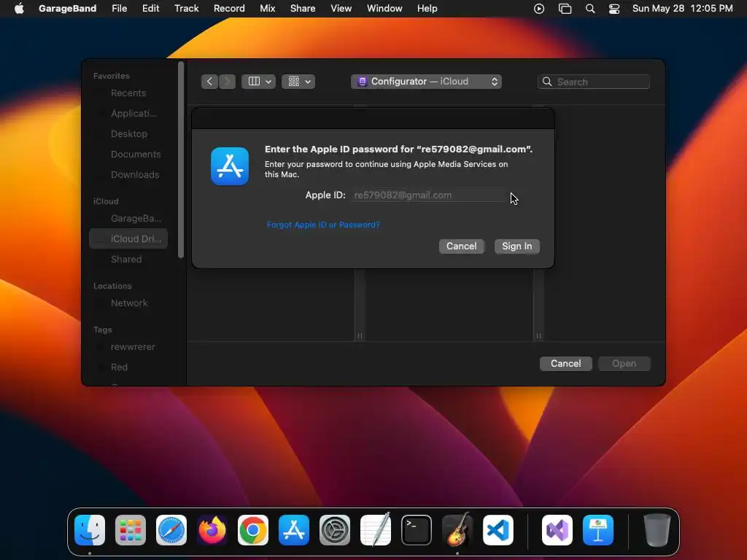Click Forgot Apple ID or Password link

click(323, 225)
